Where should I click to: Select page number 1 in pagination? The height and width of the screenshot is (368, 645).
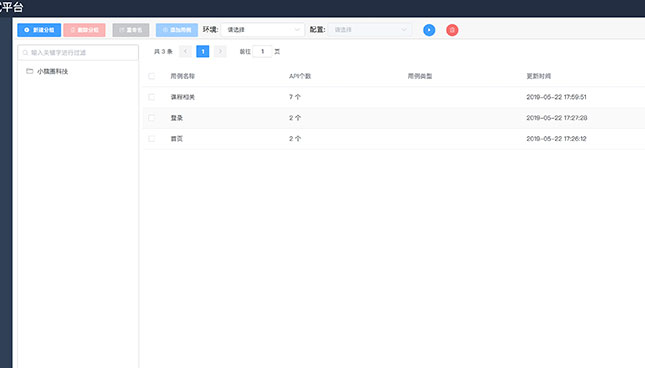coord(203,51)
